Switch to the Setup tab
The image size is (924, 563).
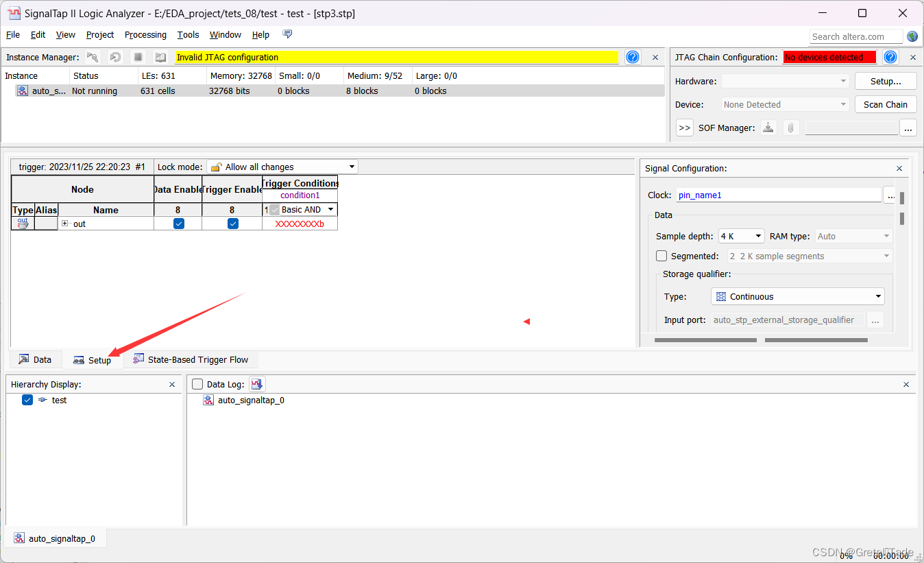pyautogui.click(x=93, y=360)
